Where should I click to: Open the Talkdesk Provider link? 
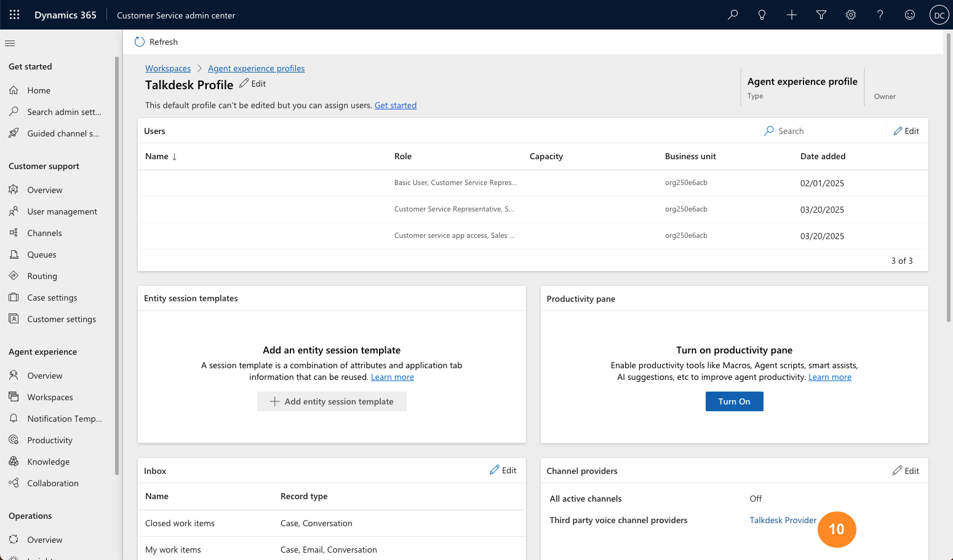tap(783, 520)
